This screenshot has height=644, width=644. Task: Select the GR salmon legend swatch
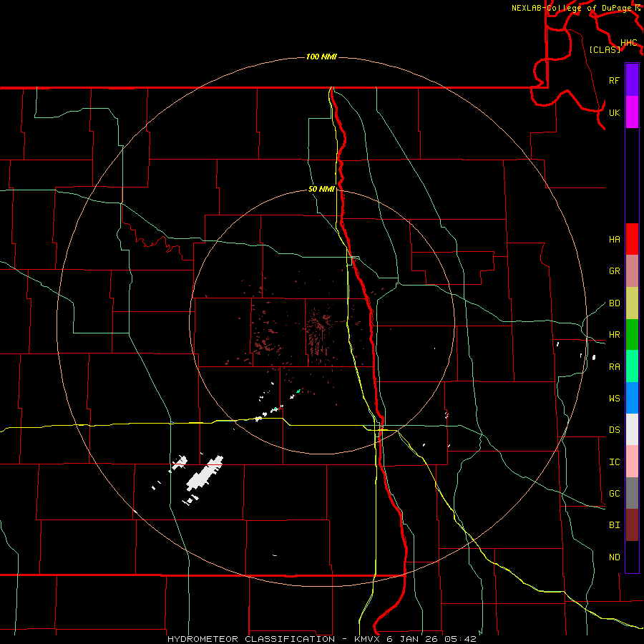coord(632,270)
